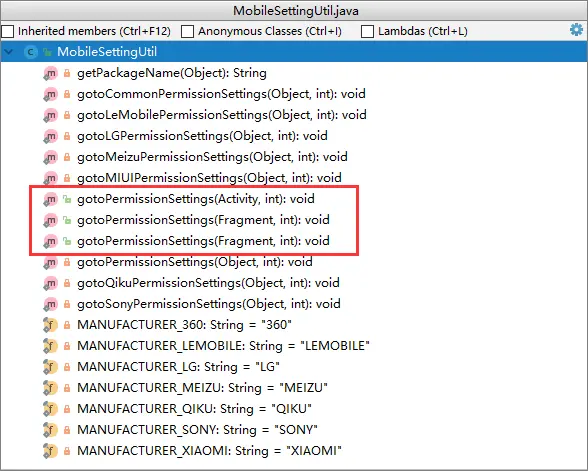
Task: Open the gear settings menu
Action: click(576, 30)
